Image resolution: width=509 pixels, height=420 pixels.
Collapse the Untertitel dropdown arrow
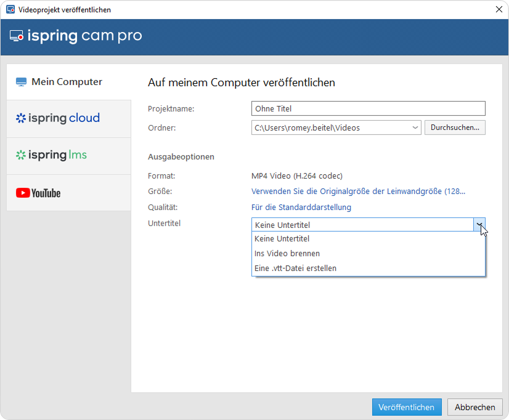tap(479, 224)
